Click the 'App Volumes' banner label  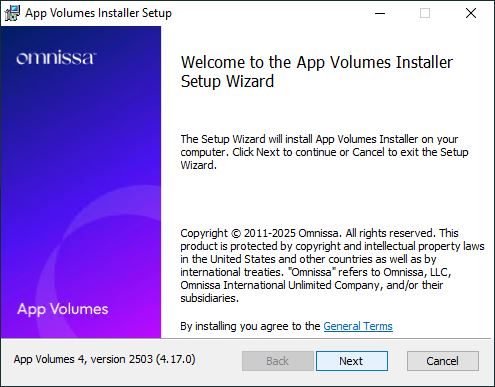click(x=63, y=309)
